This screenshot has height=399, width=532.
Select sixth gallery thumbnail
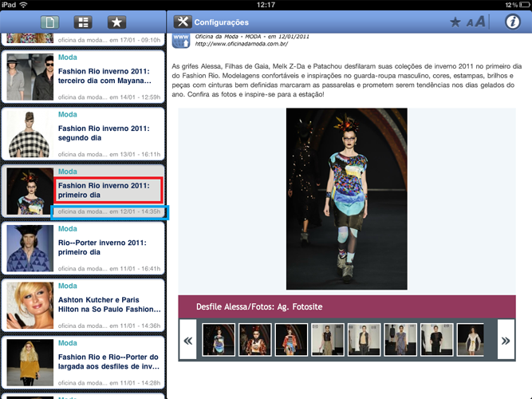(400, 340)
